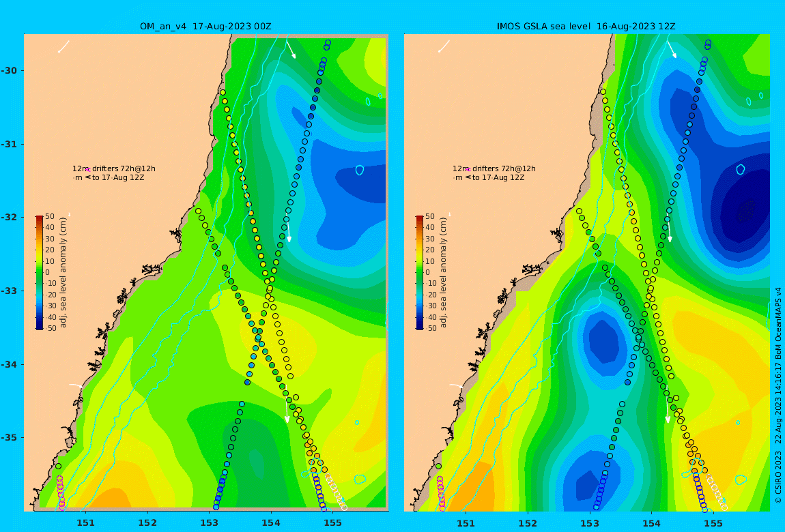Click longitude 154 under the IMOS GSLA map

(x=651, y=524)
